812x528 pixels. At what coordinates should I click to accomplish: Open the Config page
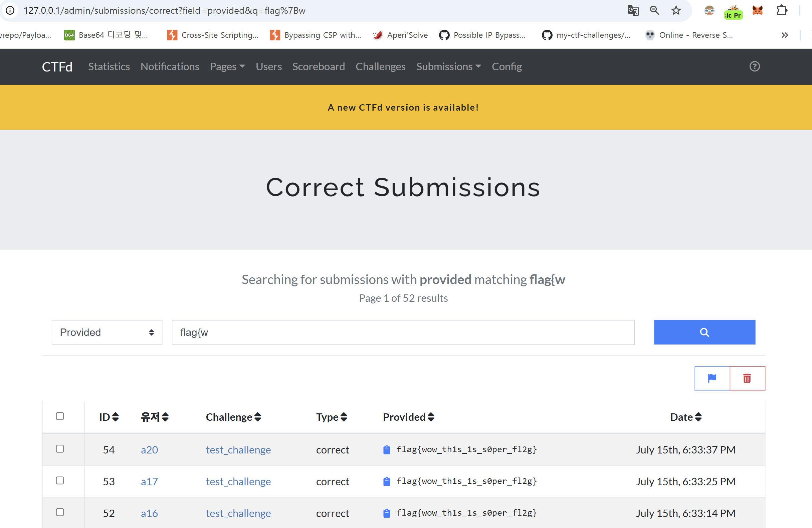(506, 67)
